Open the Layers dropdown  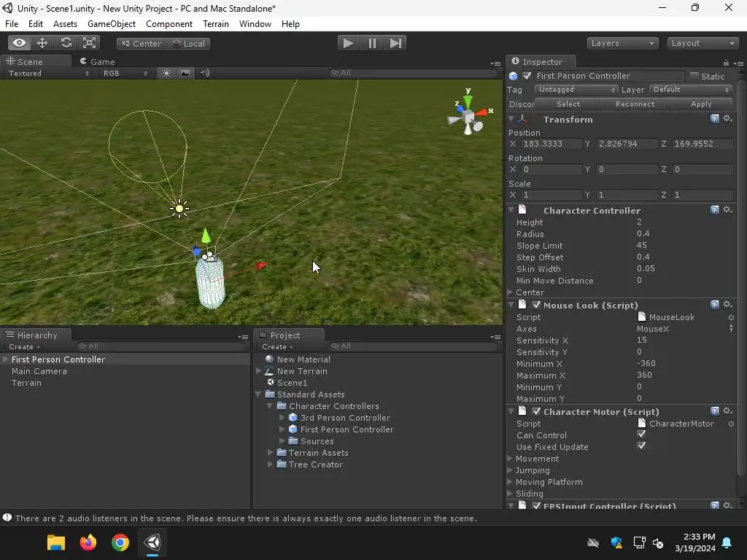click(x=622, y=43)
